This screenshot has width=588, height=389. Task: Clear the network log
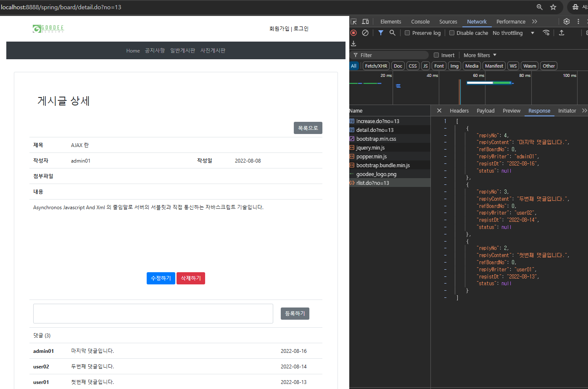(x=365, y=33)
